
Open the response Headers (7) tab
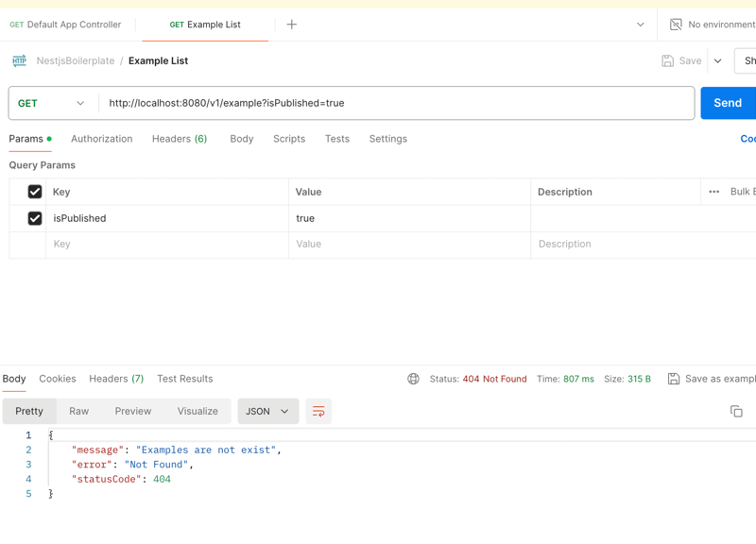[116, 379]
